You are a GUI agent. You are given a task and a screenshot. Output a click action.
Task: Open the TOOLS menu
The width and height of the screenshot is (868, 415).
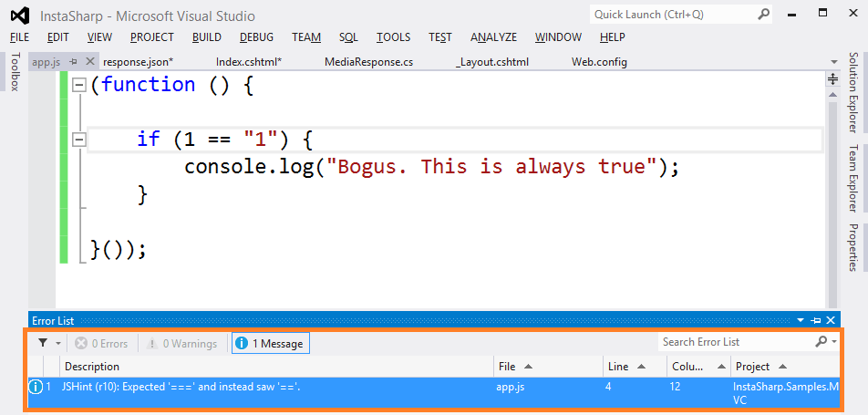[394, 37]
